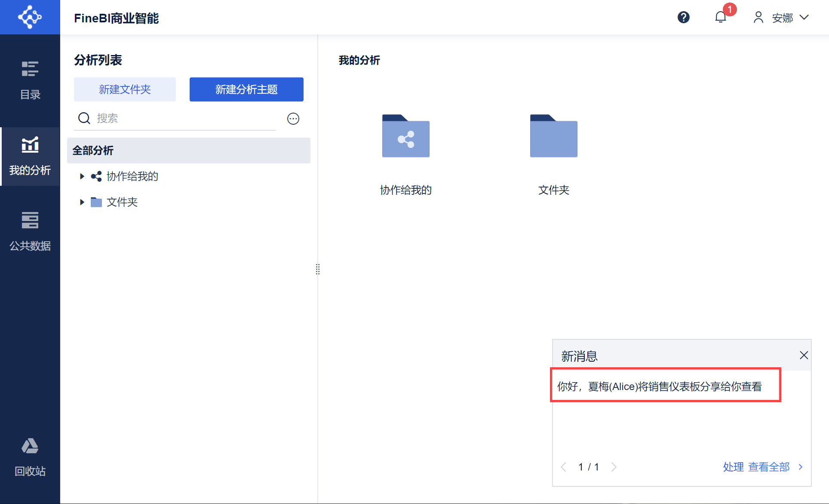829x504 pixels.
Task: Open notifications bell icon
Action: 721,18
